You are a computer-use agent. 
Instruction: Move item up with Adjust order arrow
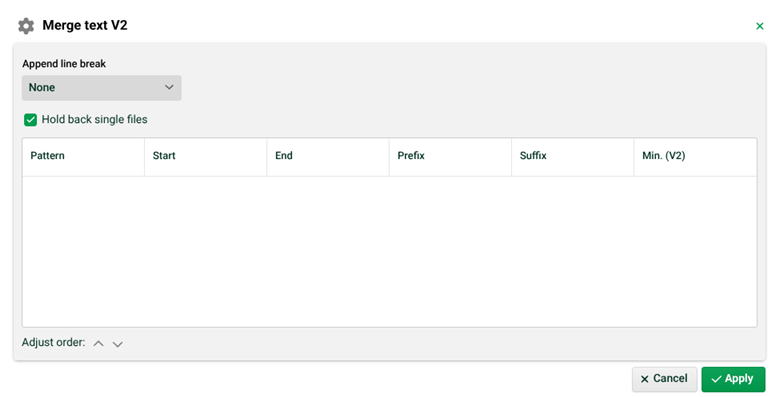[98, 343]
